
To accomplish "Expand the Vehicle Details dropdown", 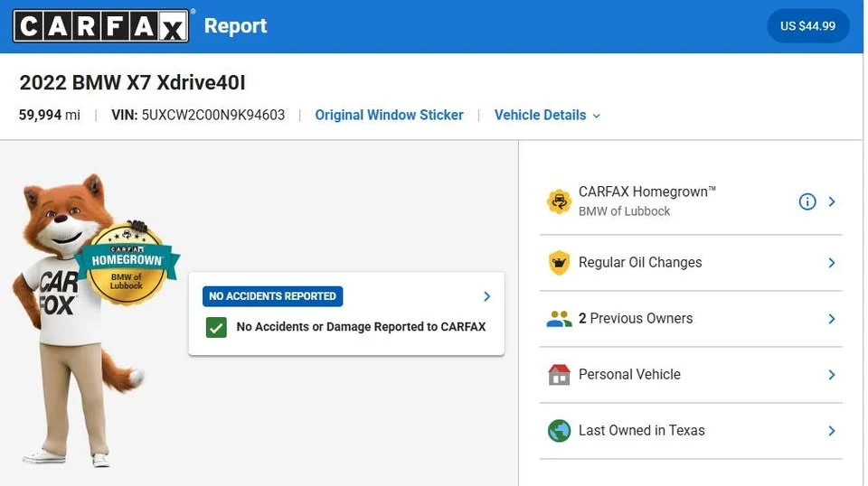I will [547, 115].
